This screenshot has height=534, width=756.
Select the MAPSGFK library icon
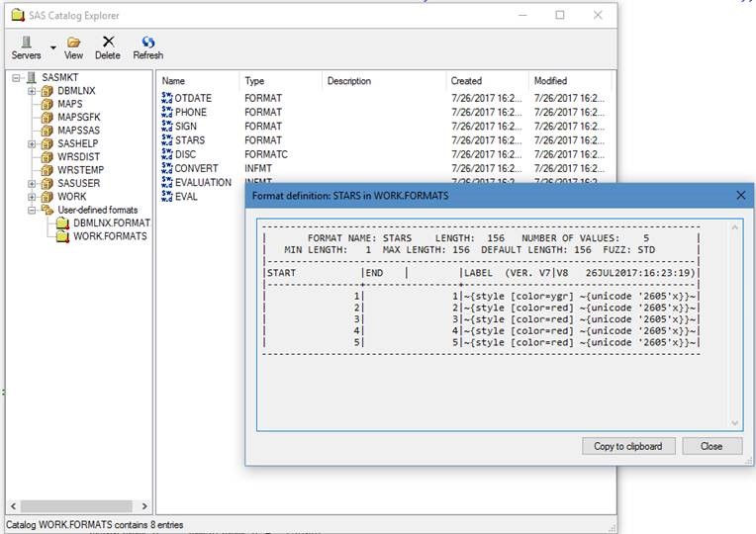point(47,117)
